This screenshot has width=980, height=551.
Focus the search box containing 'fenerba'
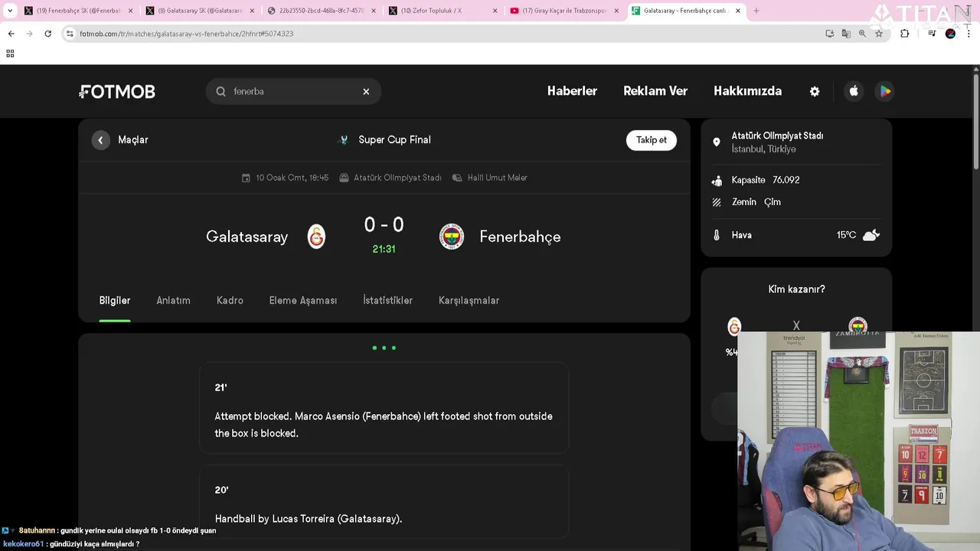pos(293,91)
